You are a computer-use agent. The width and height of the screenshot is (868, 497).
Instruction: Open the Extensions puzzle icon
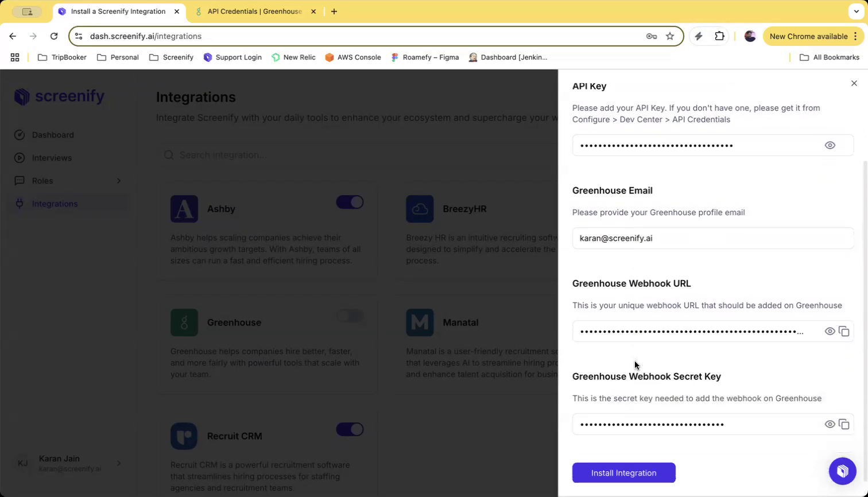pyautogui.click(x=719, y=36)
